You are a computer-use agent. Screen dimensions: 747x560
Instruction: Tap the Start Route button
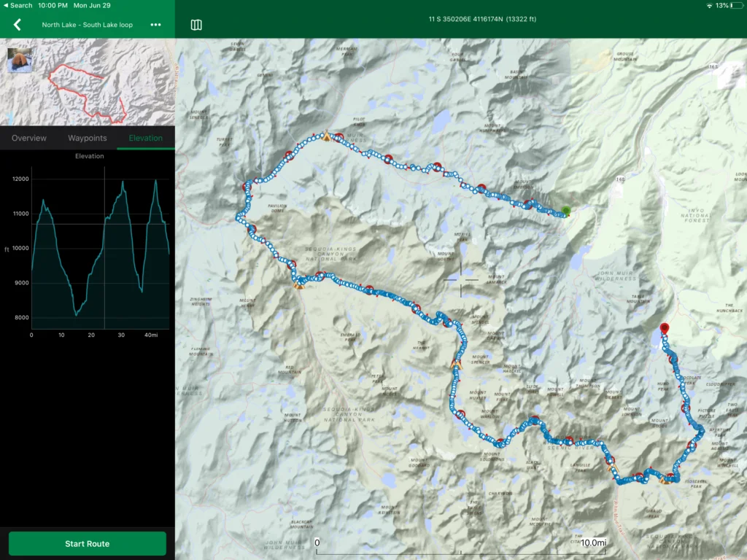[88, 543]
